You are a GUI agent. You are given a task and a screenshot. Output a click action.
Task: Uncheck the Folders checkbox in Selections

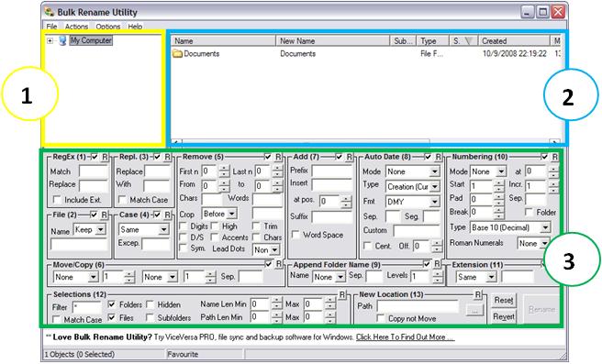111,304
